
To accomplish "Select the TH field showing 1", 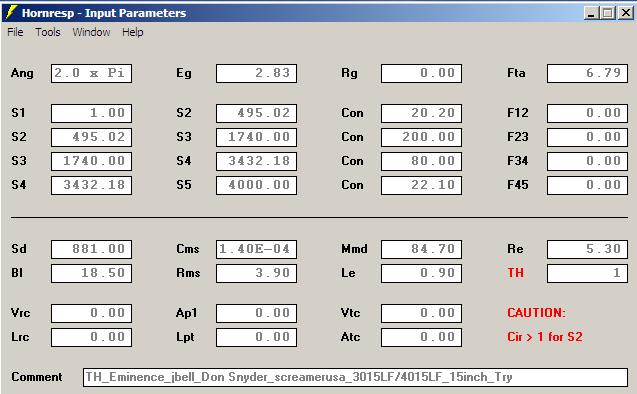I will point(587,273).
